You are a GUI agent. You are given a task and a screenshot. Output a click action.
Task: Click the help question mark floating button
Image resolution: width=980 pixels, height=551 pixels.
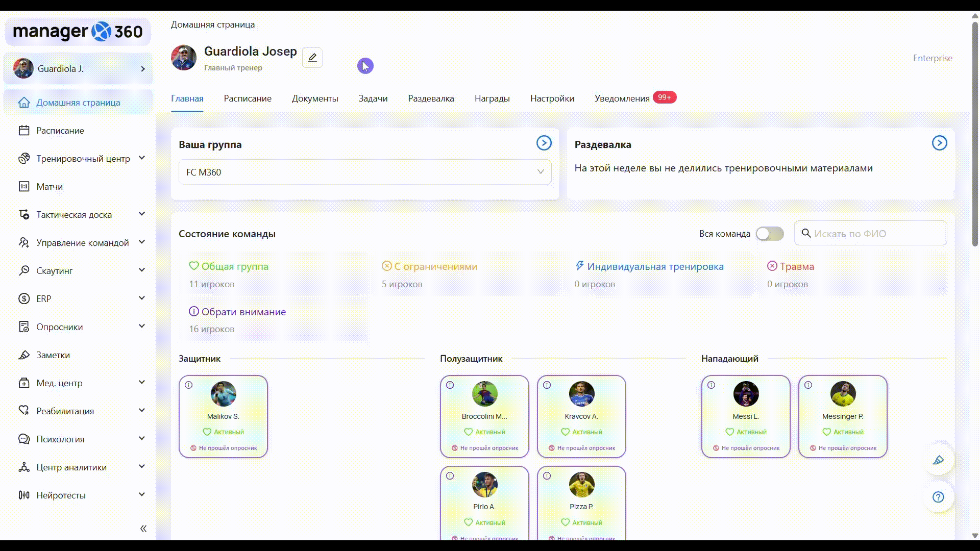(x=938, y=497)
